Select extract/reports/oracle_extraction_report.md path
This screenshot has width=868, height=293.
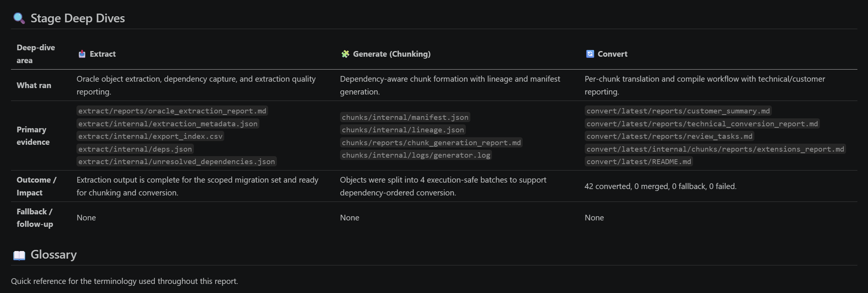(172, 111)
